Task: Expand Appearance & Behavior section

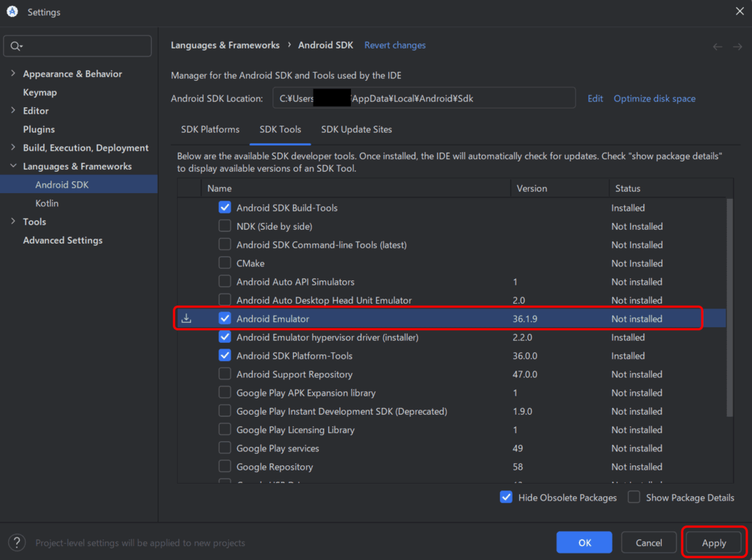Action: tap(13, 73)
